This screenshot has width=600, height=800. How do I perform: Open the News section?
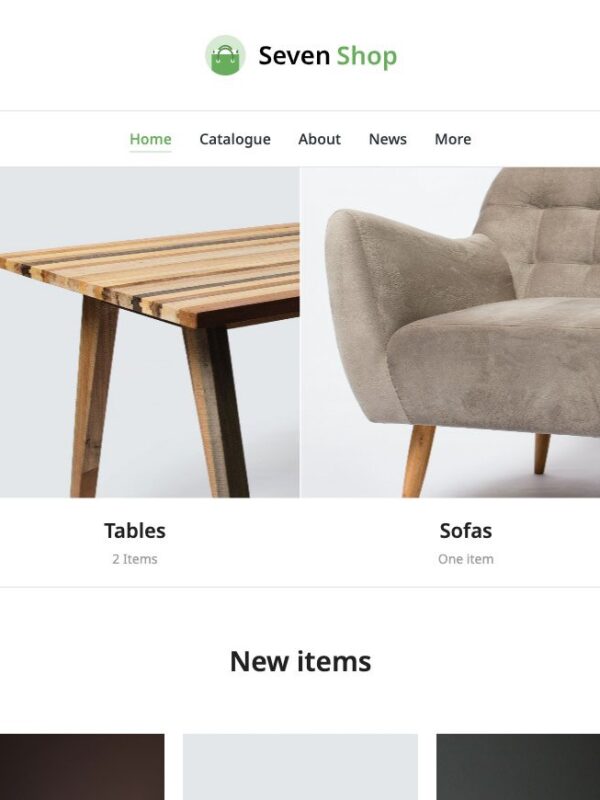pos(387,139)
